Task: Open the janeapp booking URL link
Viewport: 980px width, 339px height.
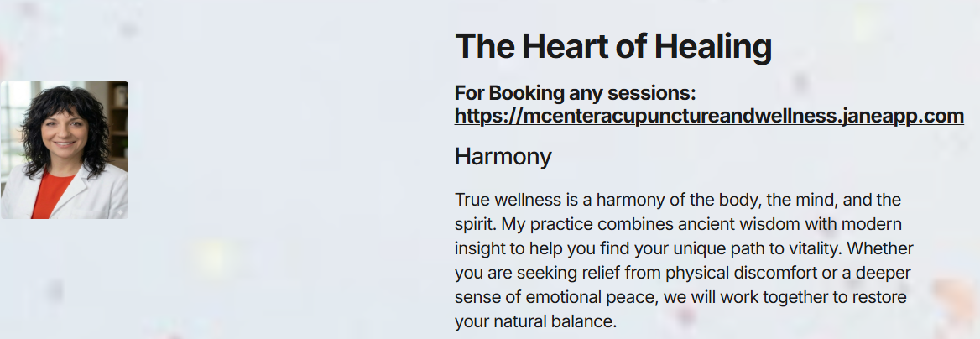Action: [x=709, y=116]
